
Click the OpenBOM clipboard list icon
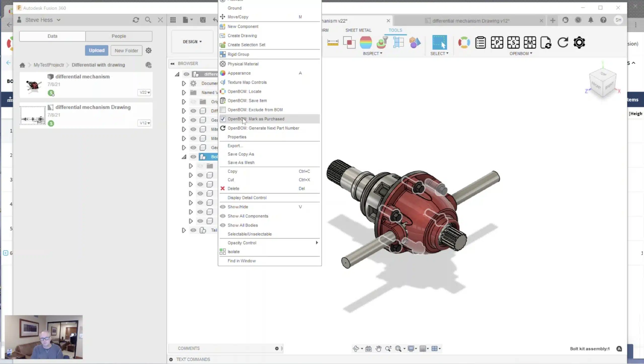coord(480,43)
